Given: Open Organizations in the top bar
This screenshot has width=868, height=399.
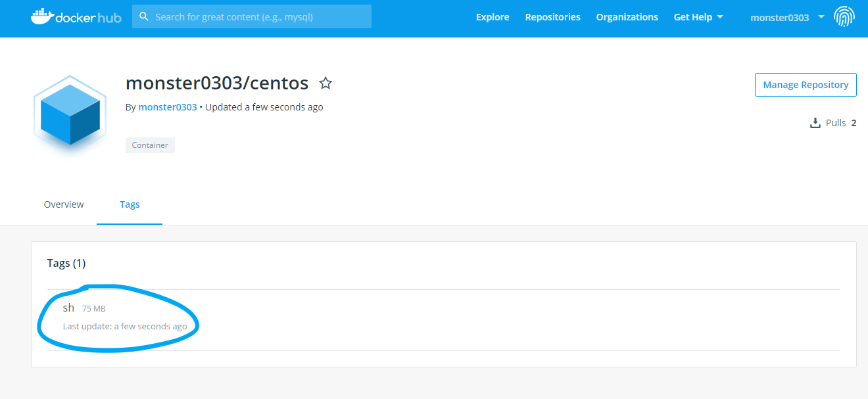Looking at the screenshot, I should pos(627,17).
